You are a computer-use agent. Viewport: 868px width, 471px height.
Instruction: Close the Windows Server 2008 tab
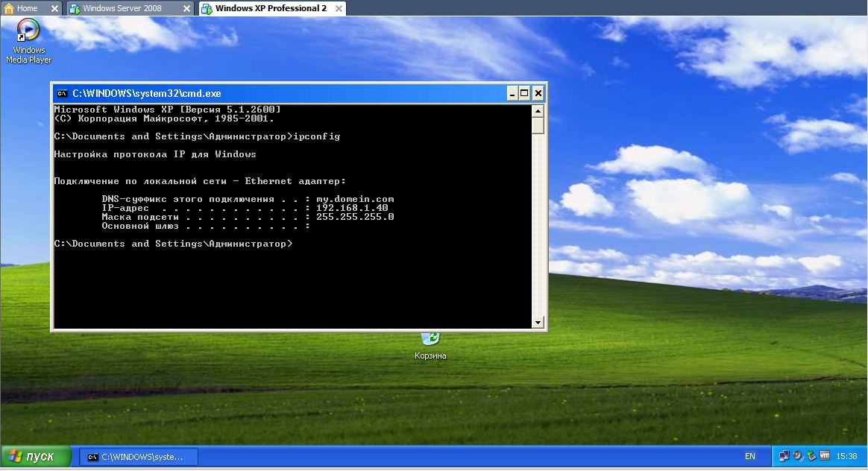186,8
